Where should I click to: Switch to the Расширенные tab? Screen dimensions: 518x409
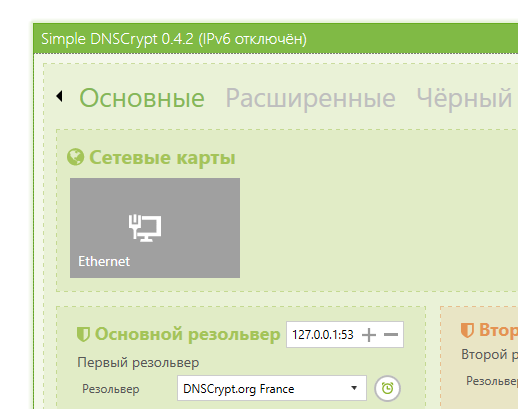[310, 98]
